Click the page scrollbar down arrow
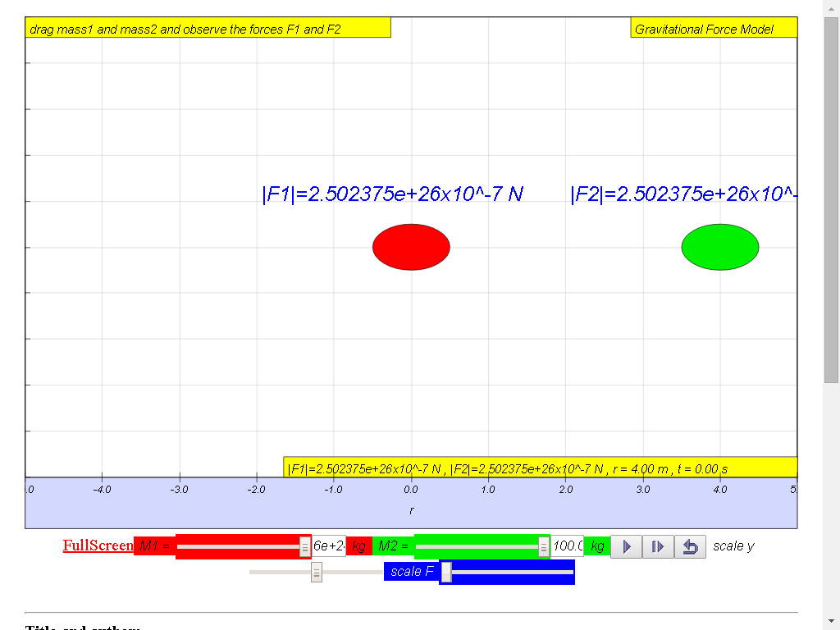 831,621
